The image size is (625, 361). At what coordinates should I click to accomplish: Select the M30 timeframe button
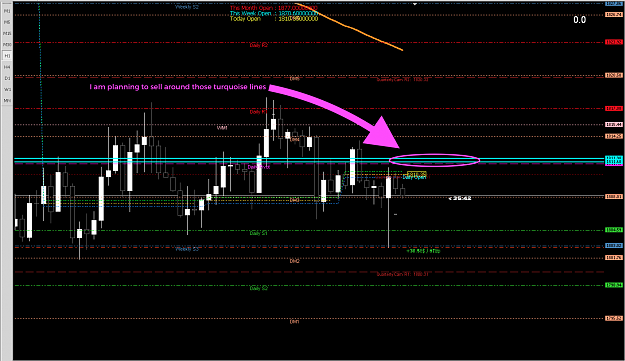(x=7, y=45)
